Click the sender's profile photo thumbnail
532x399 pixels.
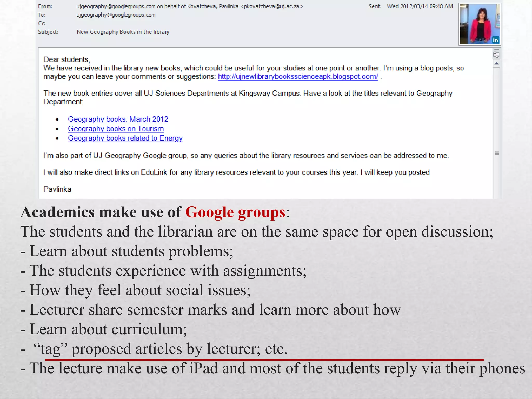480,24
